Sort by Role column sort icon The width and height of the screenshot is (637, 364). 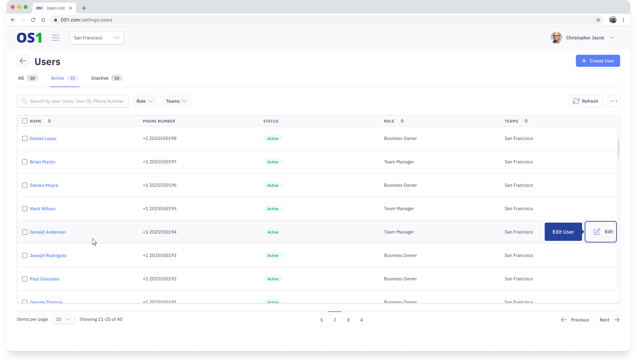pos(402,121)
